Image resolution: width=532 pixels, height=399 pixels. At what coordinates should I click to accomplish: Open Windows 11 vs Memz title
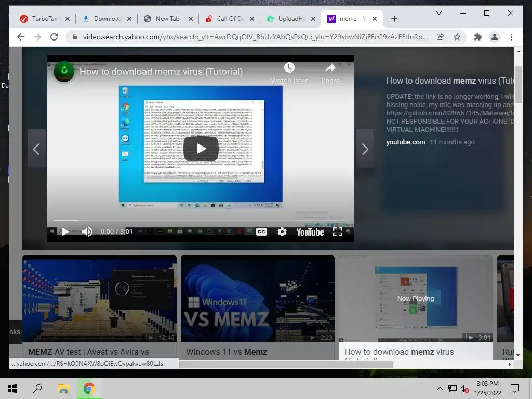click(227, 352)
